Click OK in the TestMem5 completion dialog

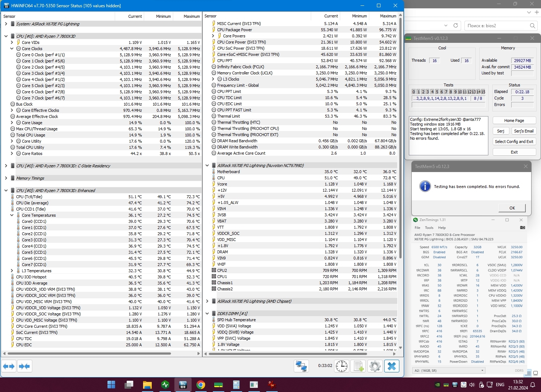point(512,208)
